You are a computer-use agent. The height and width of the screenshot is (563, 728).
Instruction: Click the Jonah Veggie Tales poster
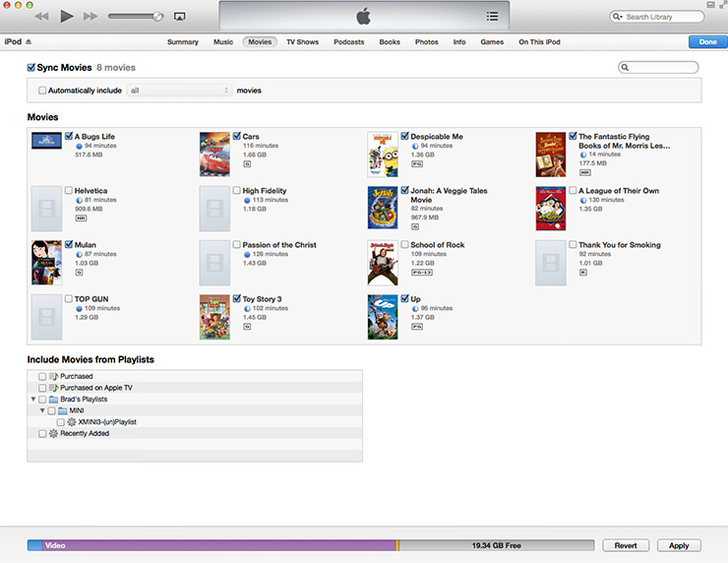(x=383, y=208)
